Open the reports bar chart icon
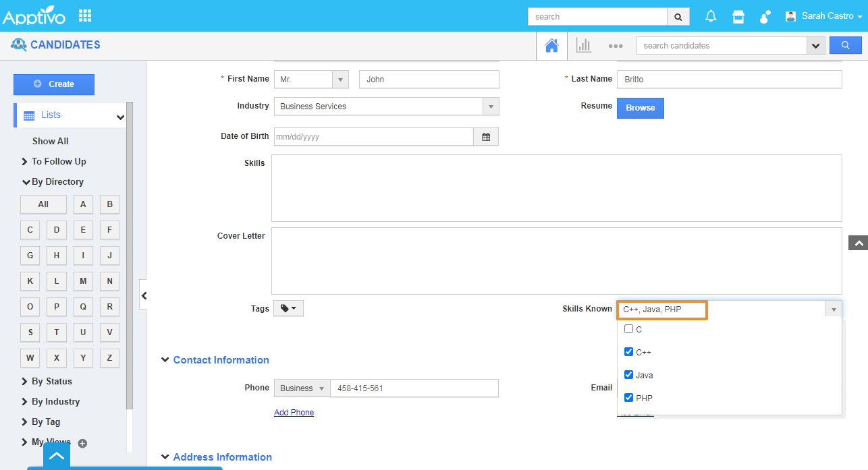This screenshot has height=470, width=868. [x=583, y=45]
